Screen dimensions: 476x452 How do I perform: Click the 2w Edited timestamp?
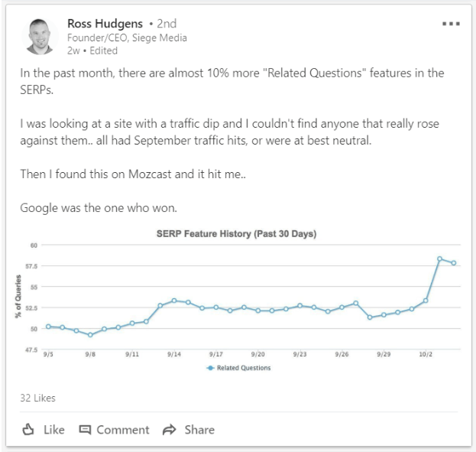pos(92,50)
